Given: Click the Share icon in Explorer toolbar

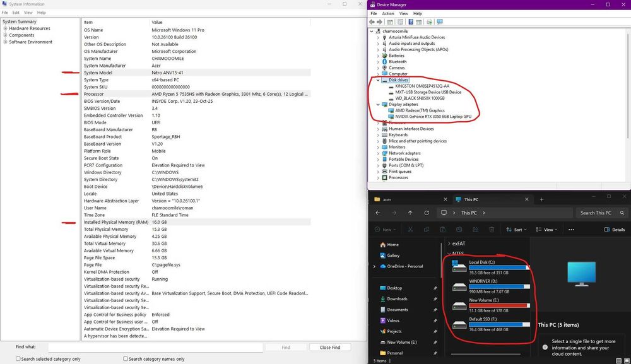Looking at the screenshot, I should tap(475, 230).
